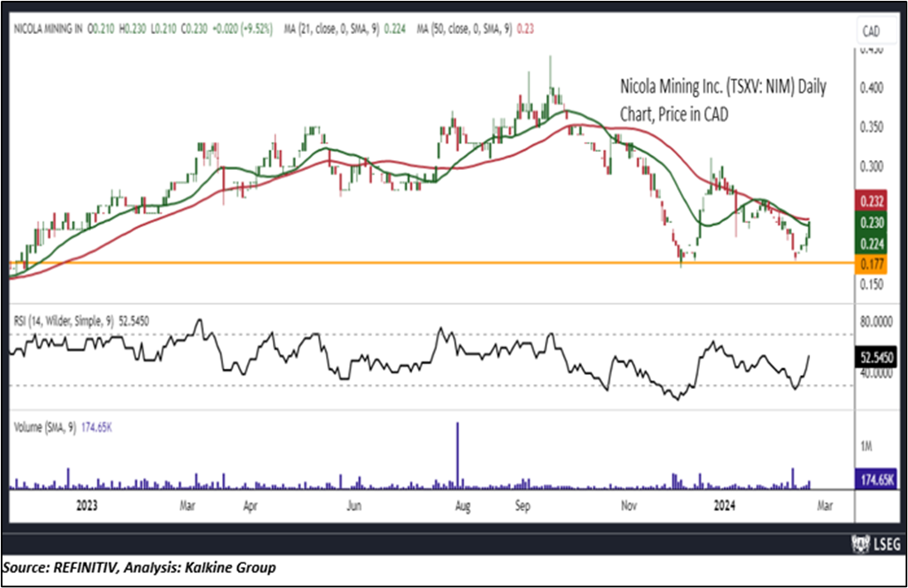
Task: Click the tall volume spike bar near Aug
Action: click(x=458, y=454)
